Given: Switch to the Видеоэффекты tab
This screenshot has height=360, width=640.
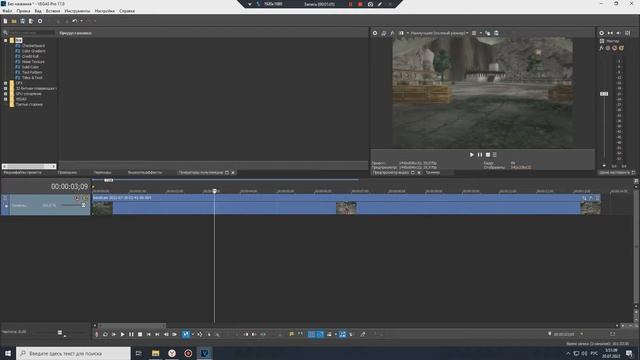Looking at the screenshot, I should [x=144, y=173].
